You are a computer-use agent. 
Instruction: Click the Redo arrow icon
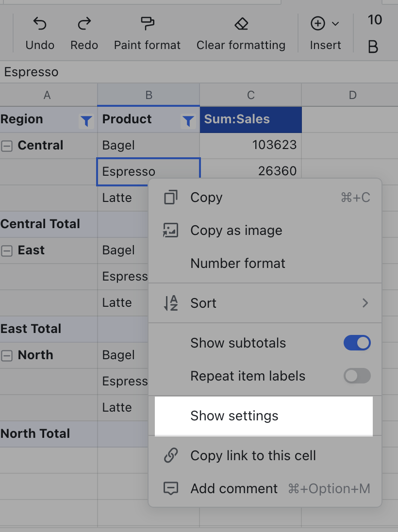click(84, 23)
